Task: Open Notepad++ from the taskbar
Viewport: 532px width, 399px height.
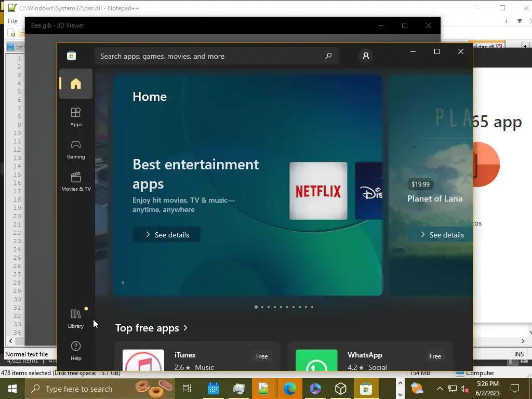Action: tap(264, 389)
